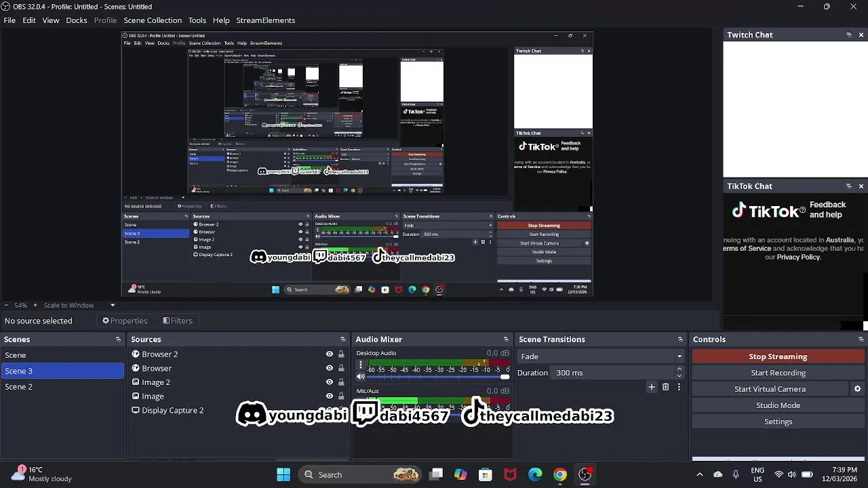Launch Copilot from the taskbar
The image size is (868, 488).
(460, 474)
